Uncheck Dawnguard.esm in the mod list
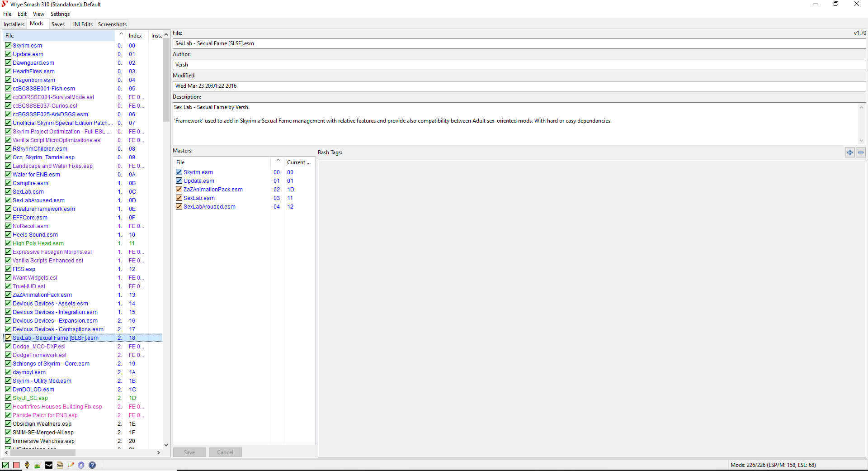 click(8, 62)
